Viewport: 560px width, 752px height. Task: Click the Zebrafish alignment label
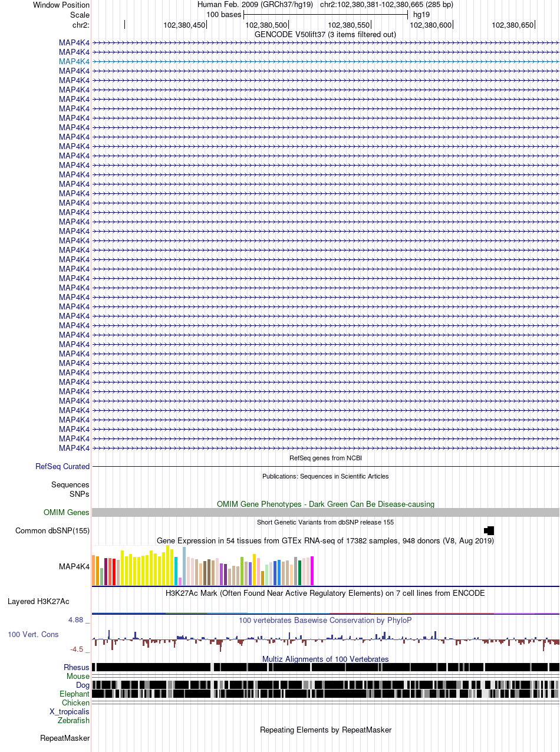[x=74, y=720]
